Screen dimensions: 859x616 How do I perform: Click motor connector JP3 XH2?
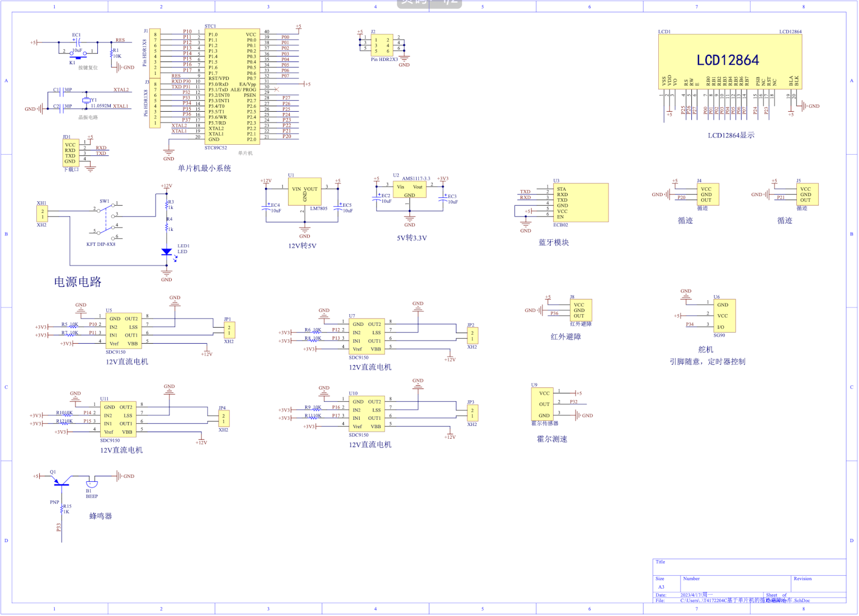(472, 413)
